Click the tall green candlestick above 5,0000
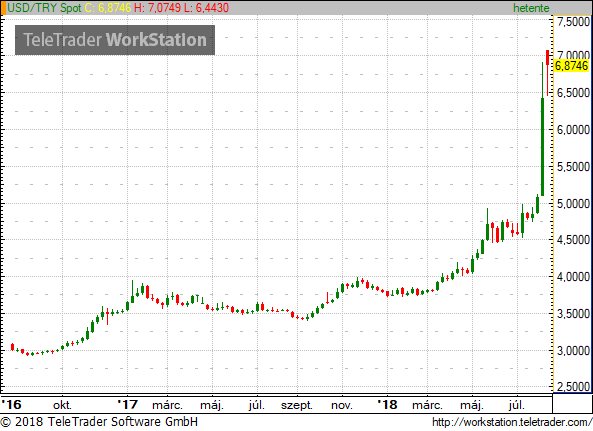The image size is (593, 431). pos(542,147)
